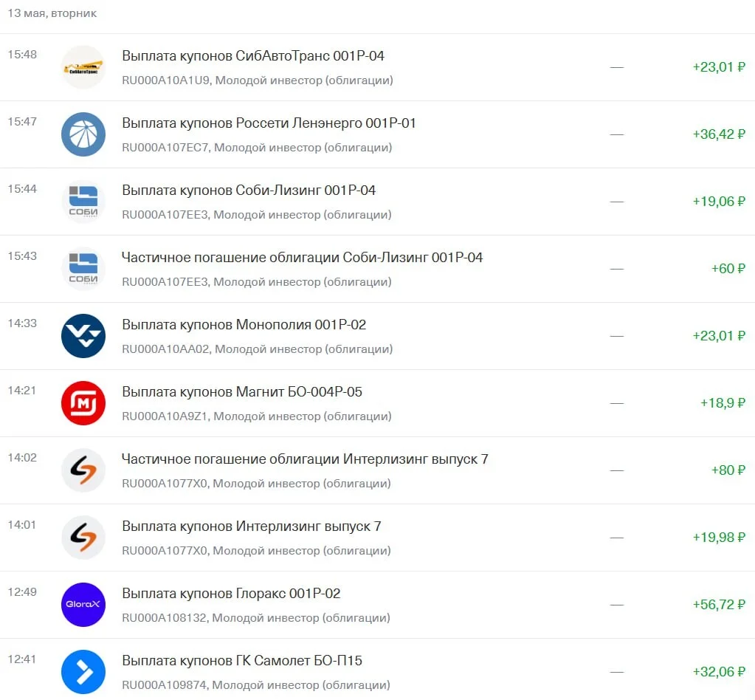Viewport: 755px width, 700px height.
Task: Click the ISIN line RU000A10A1U9
Action: pos(258,80)
